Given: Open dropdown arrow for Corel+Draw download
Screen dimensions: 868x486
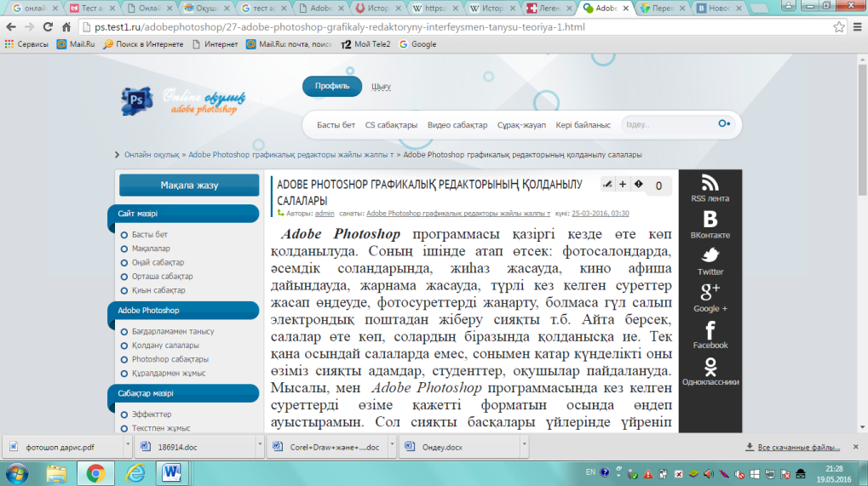Looking at the screenshot, I should (x=391, y=444).
